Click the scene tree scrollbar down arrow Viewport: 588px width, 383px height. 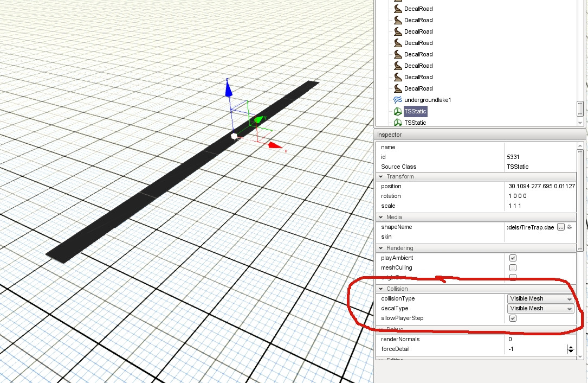click(x=580, y=123)
